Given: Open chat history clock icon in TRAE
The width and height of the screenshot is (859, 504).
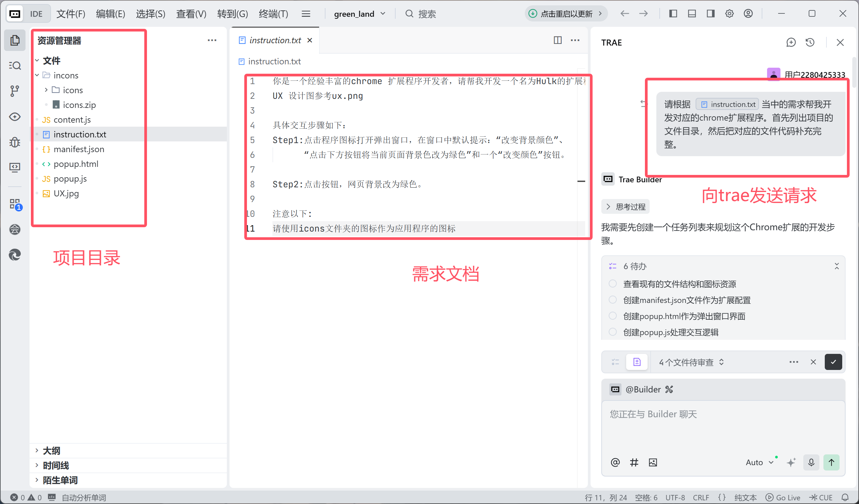Looking at the screenshot, I should point(810,43).
